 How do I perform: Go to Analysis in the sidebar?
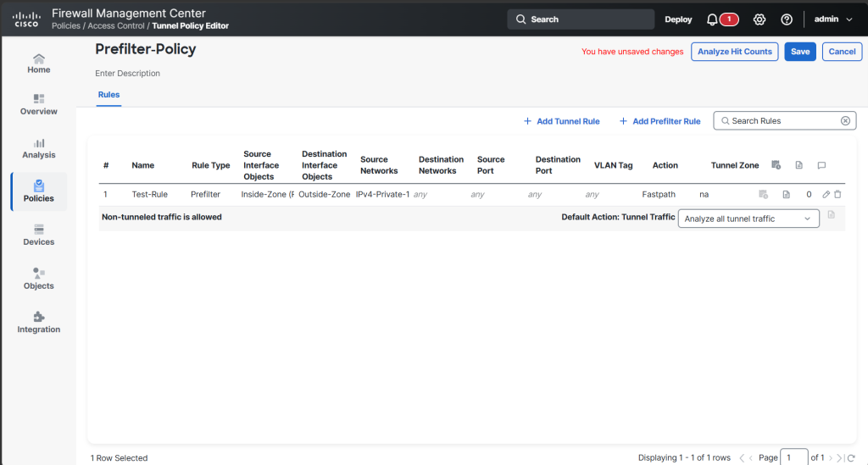(x=39, y=149)
